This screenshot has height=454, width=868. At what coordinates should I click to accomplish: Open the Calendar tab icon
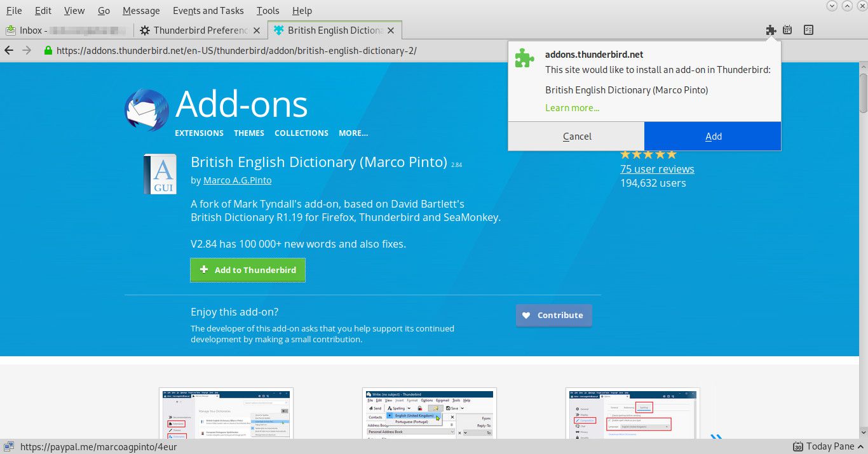pyautogui.click(x=787, y=30)
